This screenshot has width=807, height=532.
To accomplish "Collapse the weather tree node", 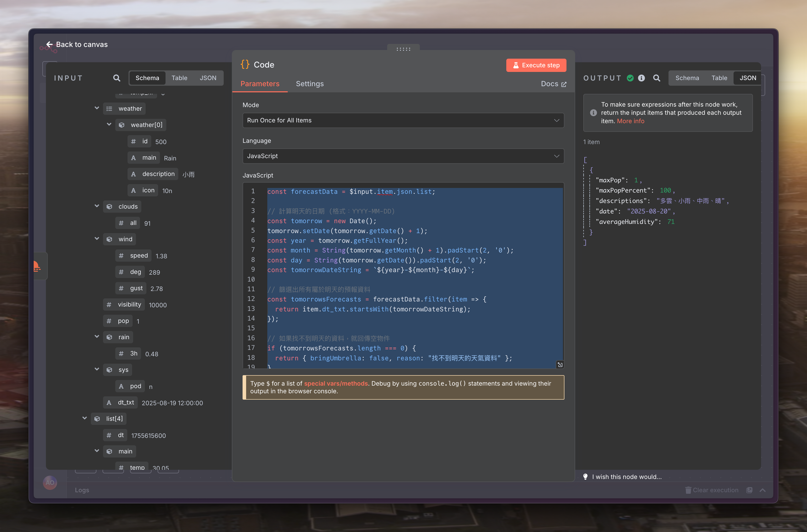I will click(97, 108).
